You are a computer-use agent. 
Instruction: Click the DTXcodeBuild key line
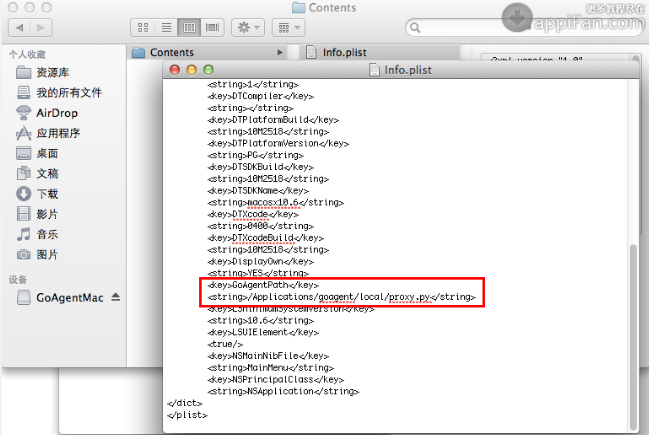coord(265,238)
